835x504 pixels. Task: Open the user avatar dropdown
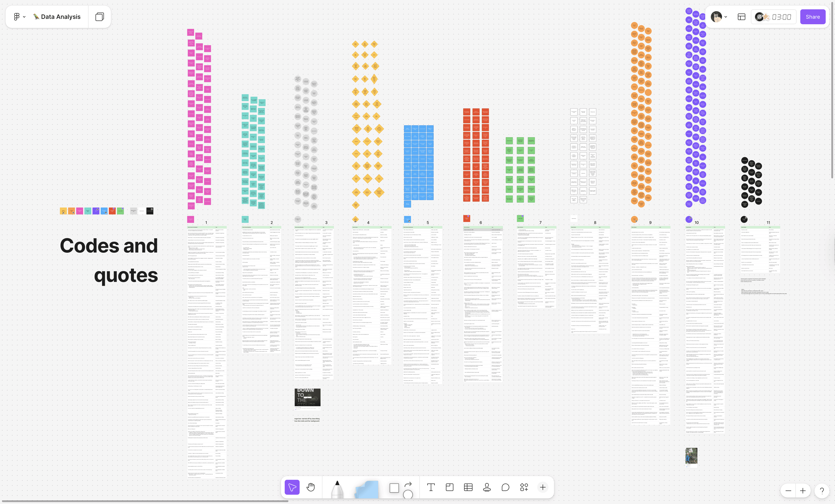(x=719, y=17)
